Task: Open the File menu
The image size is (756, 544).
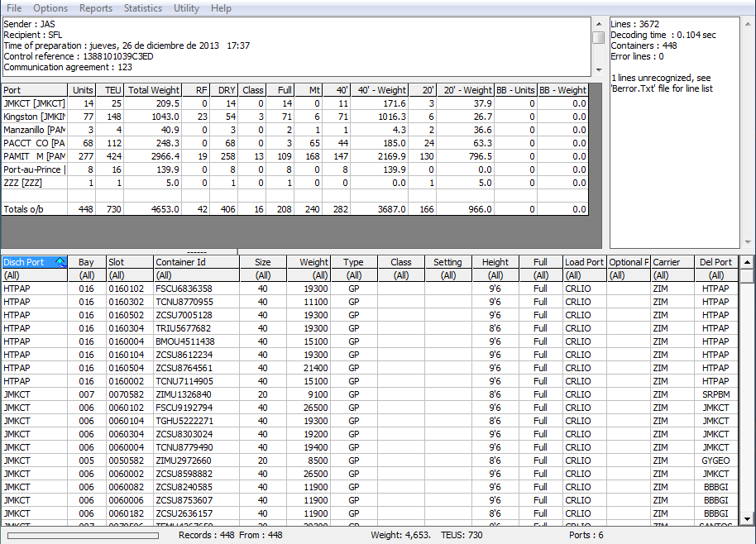Action: pos(14,8)
